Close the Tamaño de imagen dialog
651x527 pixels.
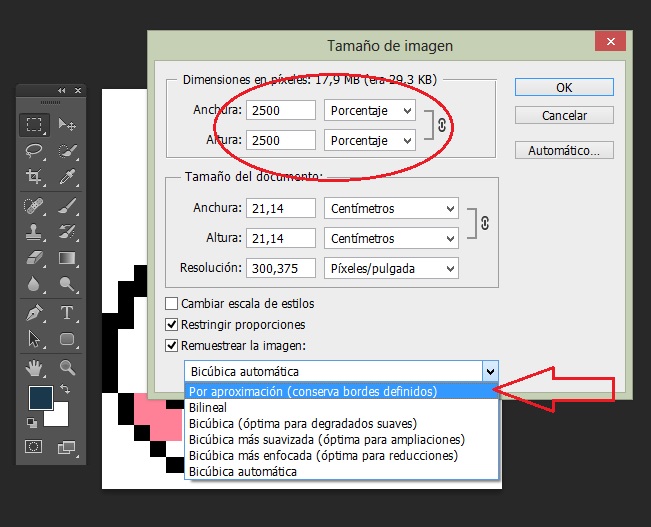point(610,42)
